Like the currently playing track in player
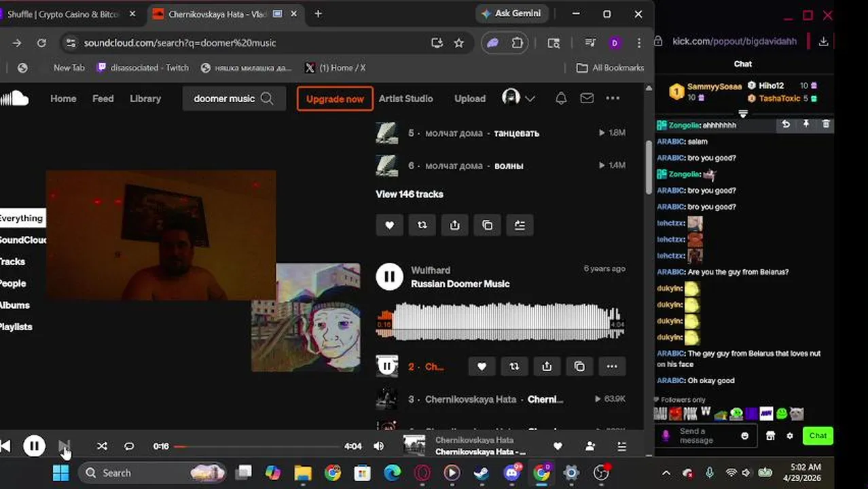Screen dimensions: 868x489 pyautogui.click(x=558, y=446)
